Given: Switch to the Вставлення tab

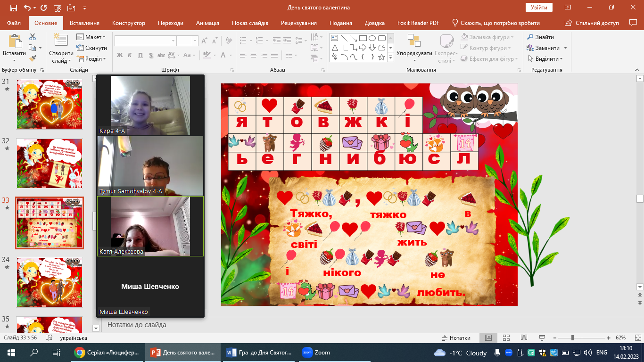Looking at the screenshot, I should click(84, 23).
